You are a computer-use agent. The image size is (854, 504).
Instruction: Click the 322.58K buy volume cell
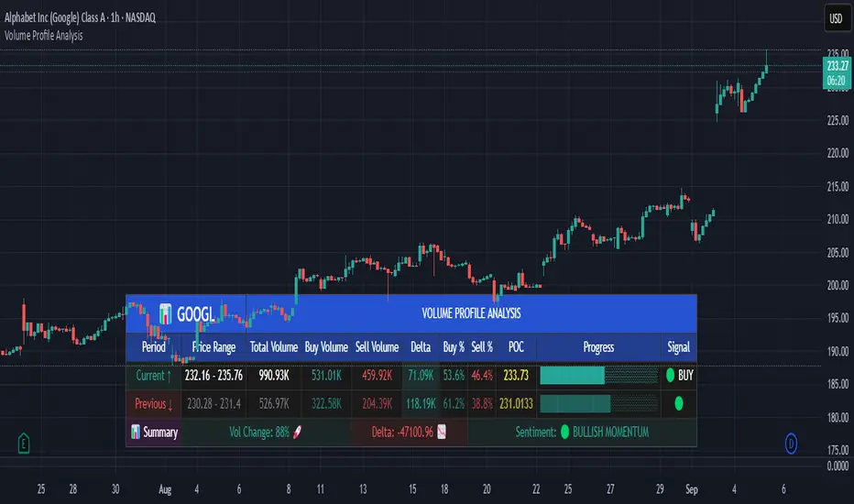coord(326,404)
